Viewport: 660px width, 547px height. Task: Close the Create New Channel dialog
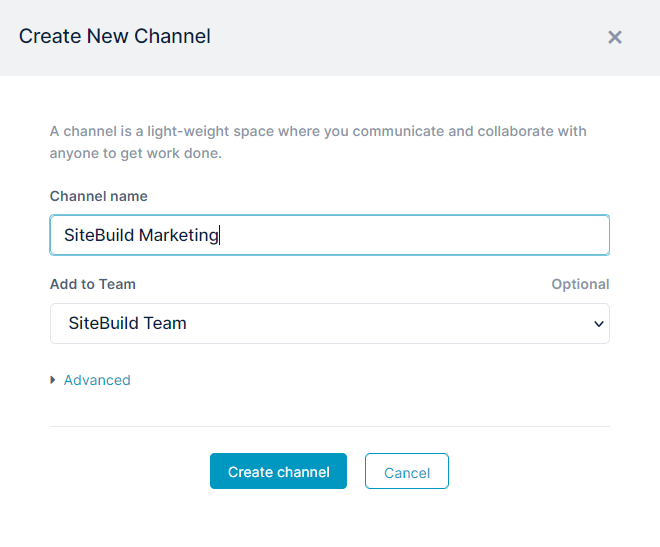[615, 37]
